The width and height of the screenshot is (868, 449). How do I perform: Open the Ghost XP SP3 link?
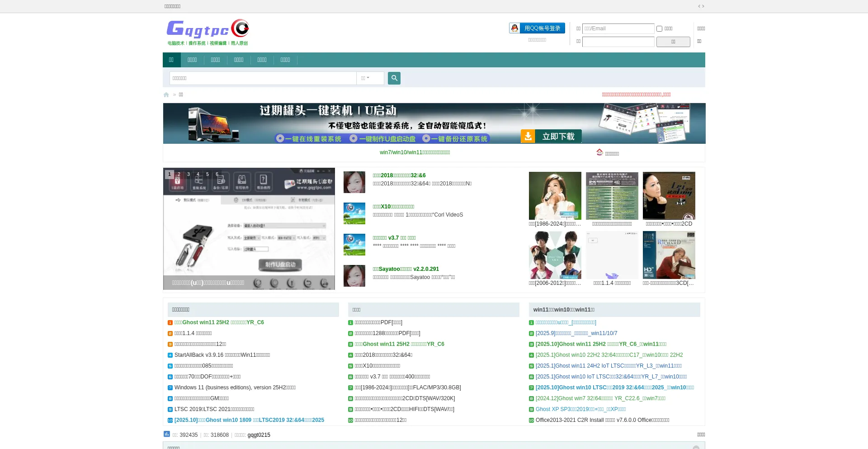click(580, 409)
